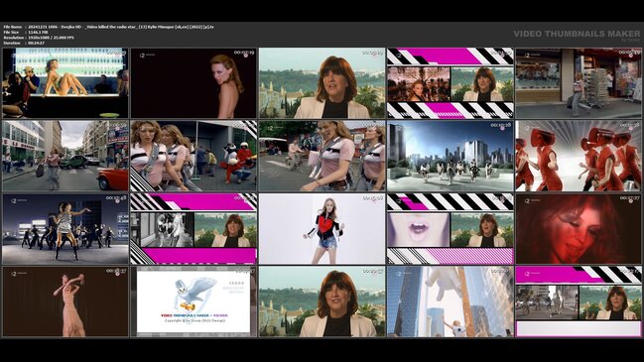The image size is (644, 362).
Task: Open the red-tinted close-up face thumbnail
Action: pos(579,229)
